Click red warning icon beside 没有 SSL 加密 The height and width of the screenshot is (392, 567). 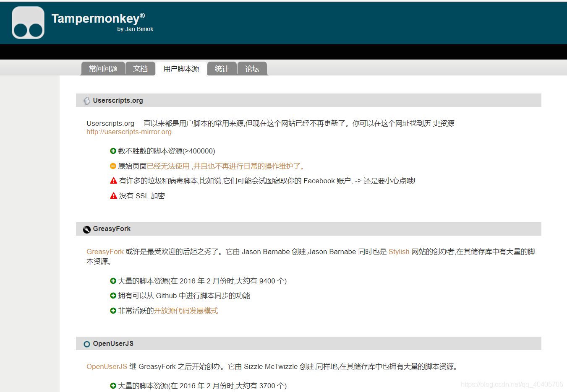[x=113, y=196]
